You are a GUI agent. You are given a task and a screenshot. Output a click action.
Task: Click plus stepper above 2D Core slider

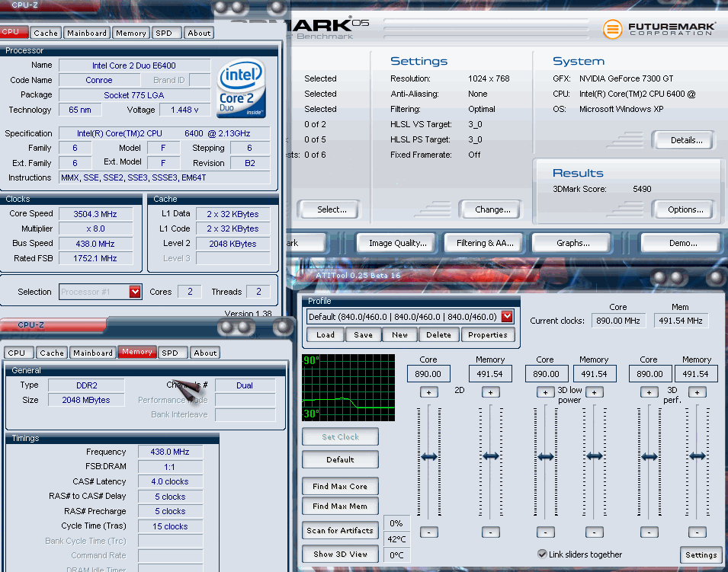428,392
